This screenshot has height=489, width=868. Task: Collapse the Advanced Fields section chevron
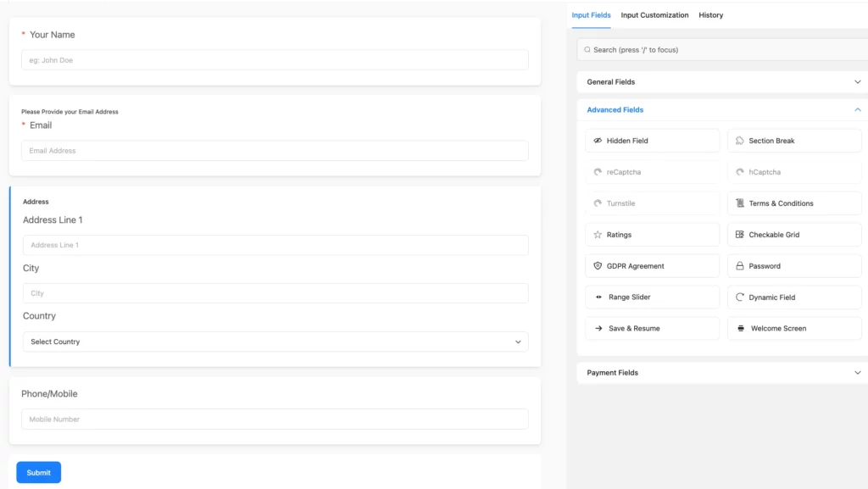(858, 109)
